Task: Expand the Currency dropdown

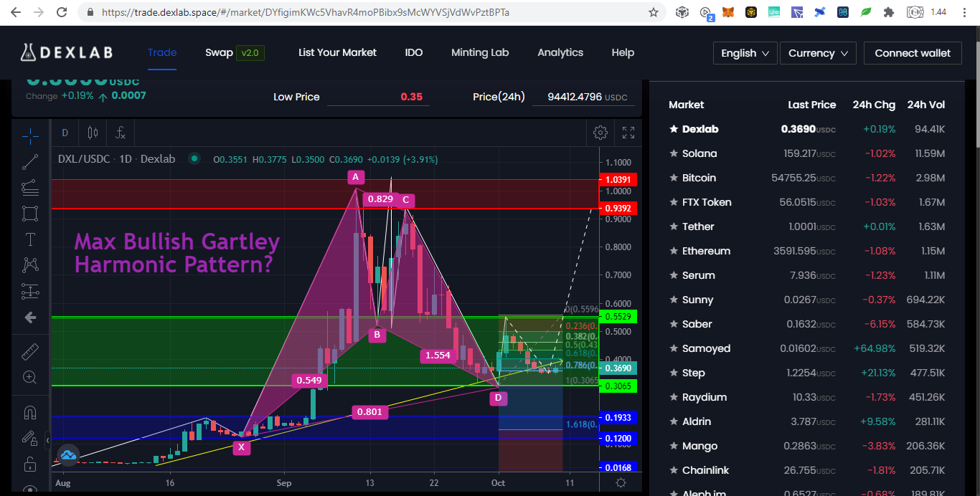Action: click(x=818, y=53)
